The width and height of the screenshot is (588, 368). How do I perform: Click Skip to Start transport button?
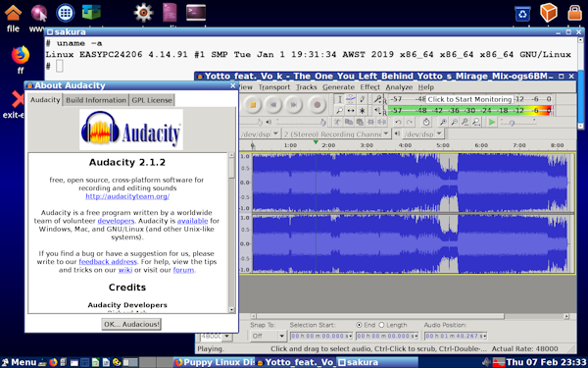pos(273,105)
